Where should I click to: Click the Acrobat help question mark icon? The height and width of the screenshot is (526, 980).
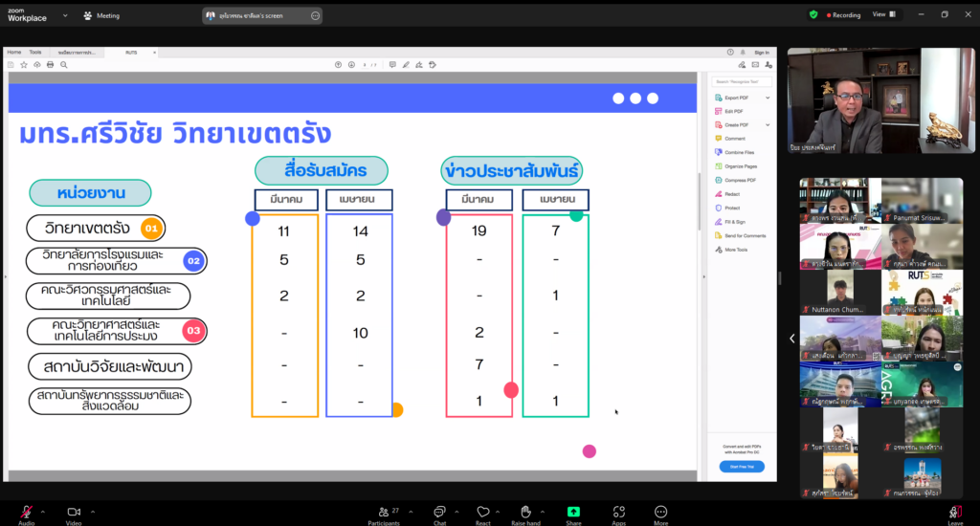tap(730, 53)
